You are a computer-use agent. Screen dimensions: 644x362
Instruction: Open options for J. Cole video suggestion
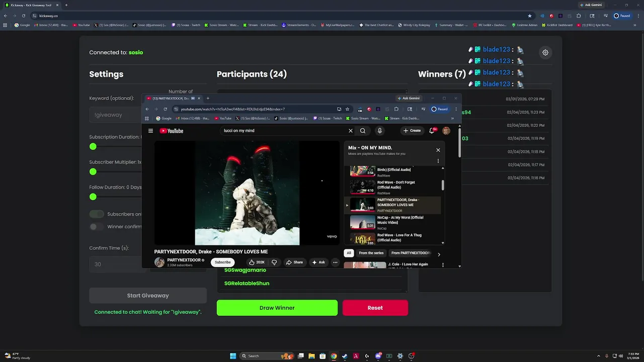(x=443, y=265)
